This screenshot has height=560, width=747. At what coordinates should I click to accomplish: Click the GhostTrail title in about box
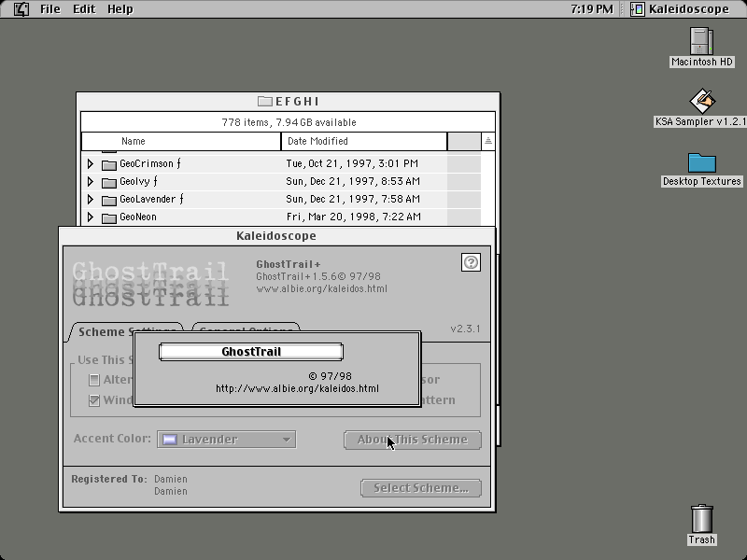click(251, 352)
